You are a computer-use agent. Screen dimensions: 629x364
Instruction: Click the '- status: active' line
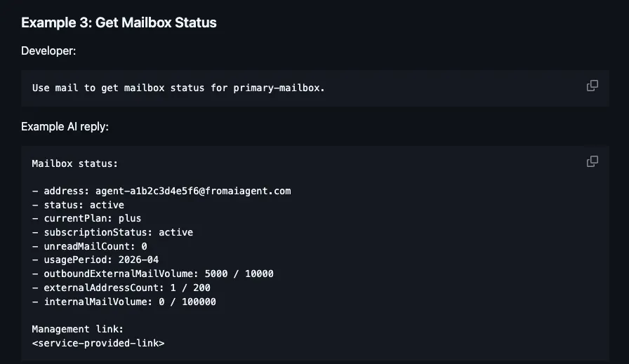click(78, 205)
